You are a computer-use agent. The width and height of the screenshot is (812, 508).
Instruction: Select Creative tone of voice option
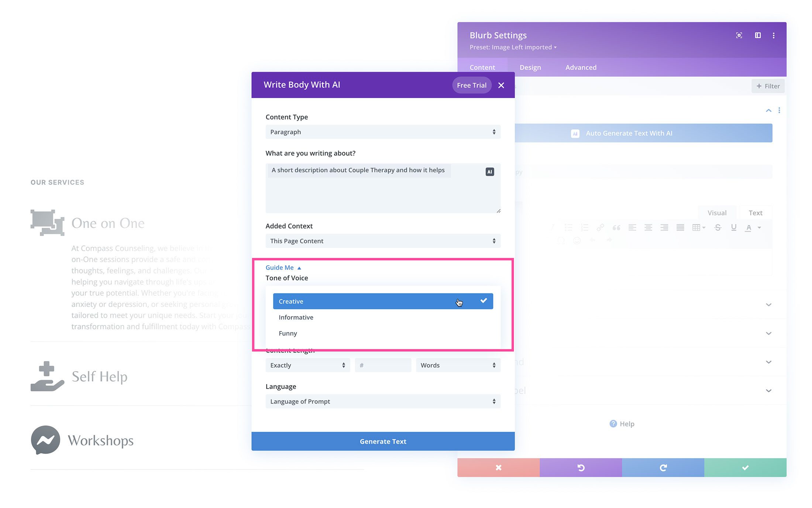[x=382, y=301]
